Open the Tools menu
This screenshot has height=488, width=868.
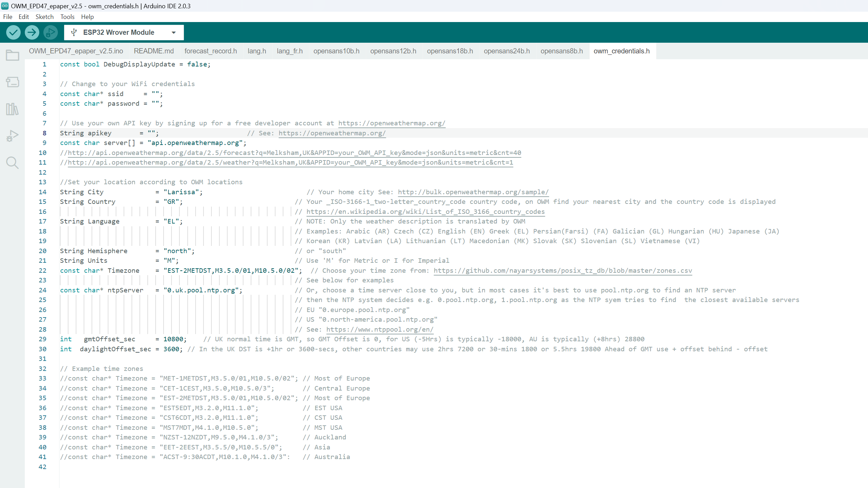(x=67, y=17)
